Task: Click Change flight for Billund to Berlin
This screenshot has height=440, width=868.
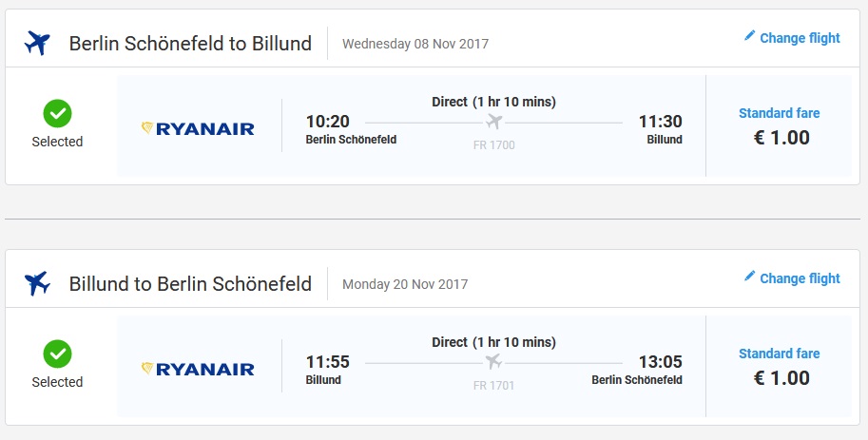Action: click(800, 278)
